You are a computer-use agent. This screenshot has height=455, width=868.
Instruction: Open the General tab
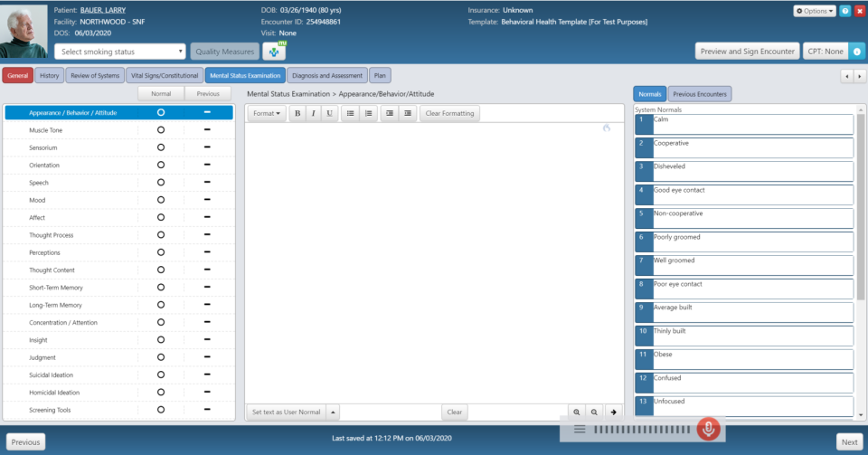click(18, 75)
